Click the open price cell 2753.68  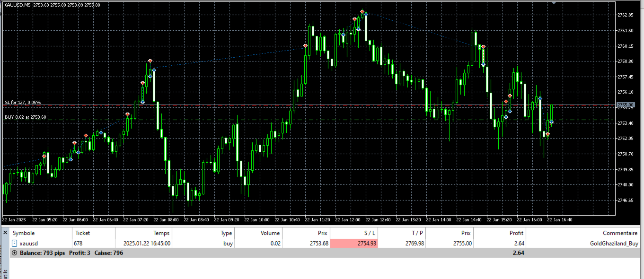[318, 244]
